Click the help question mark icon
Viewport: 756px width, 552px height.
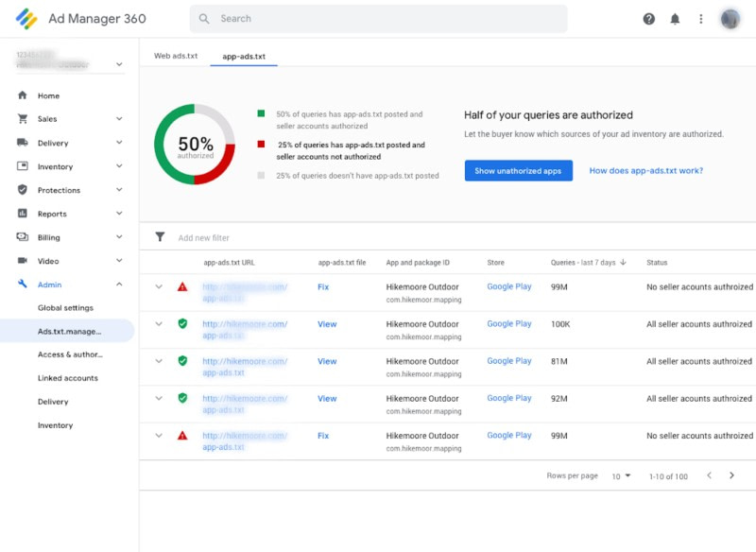tap(649, 19)
